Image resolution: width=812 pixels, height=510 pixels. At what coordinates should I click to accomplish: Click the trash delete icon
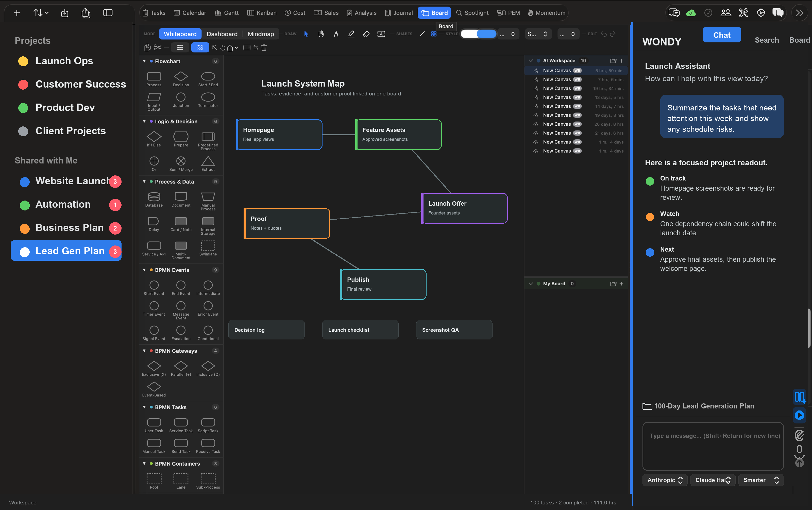click(x=264, y=47)
